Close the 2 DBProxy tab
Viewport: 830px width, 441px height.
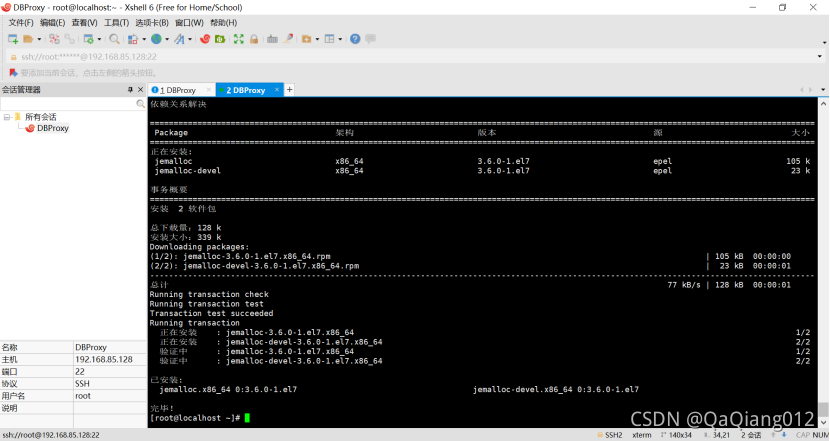point(277,90)
